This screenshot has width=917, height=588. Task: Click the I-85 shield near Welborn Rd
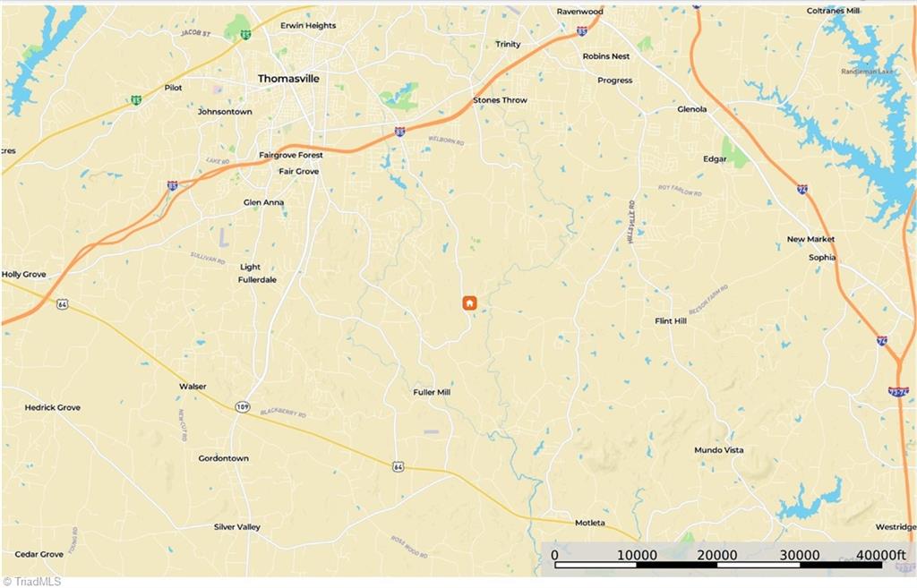399,132
